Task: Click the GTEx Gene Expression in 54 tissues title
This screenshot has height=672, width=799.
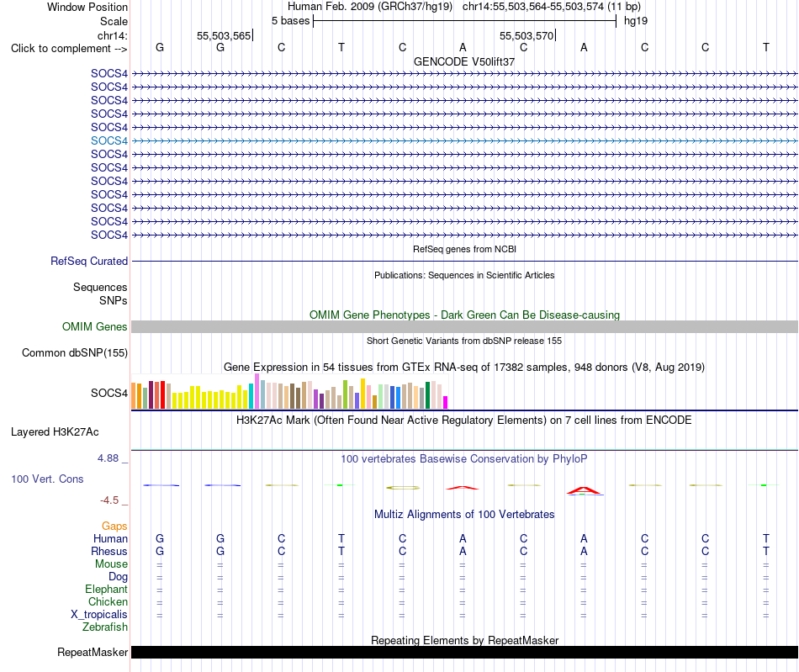Action: [464, 368]
